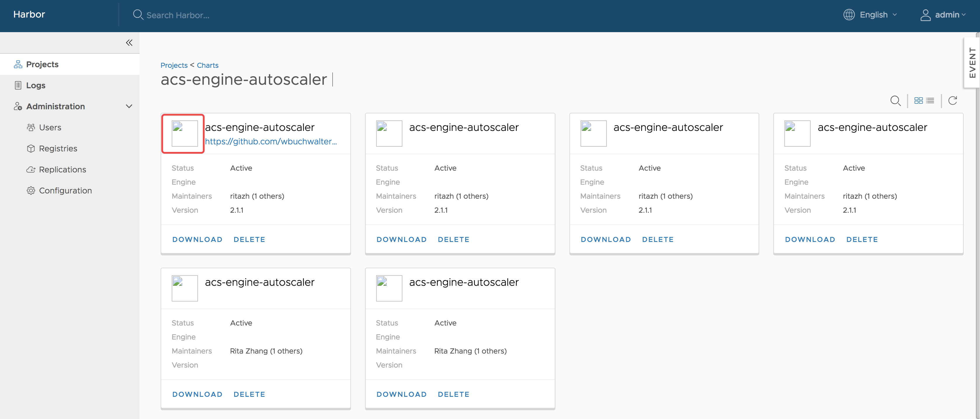This screenshot has height=419, width=980.
Task: Collapse the Administration section chevron
Action: [129, 106]
